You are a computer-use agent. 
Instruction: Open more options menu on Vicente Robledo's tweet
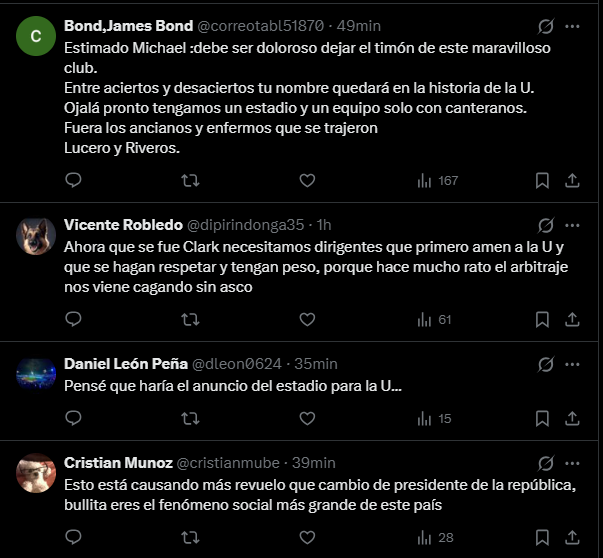pyautogui.click(x=573, y=225)
